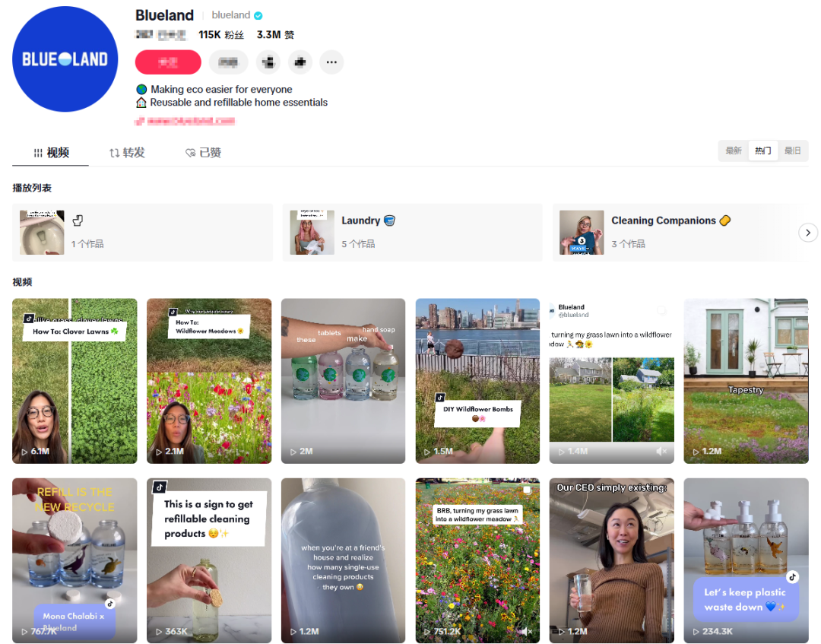Viewport: 821px width, 644px height.
Task: Click the blurred gray message button
Action: click(x=228, y=62)
